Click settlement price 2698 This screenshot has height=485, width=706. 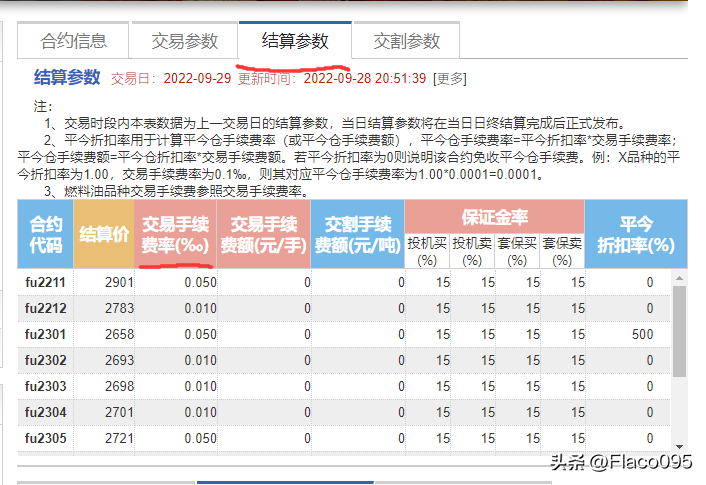point(119,386)
